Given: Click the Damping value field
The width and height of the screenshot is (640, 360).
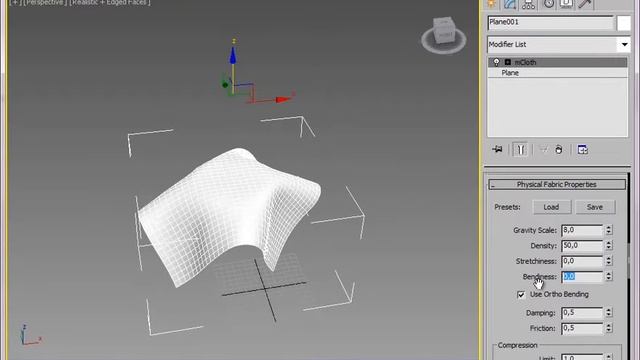Looking at the screenshot, I should point(582,313).
